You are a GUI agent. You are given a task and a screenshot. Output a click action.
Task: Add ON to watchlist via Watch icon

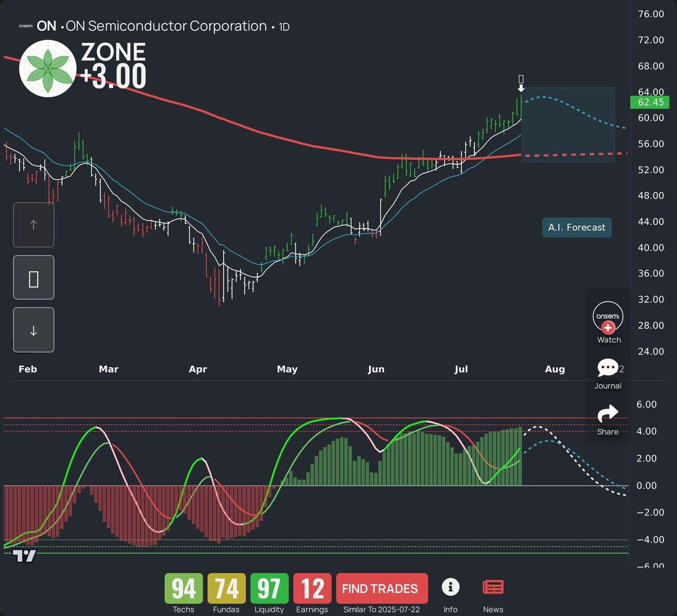click(608, 318)
